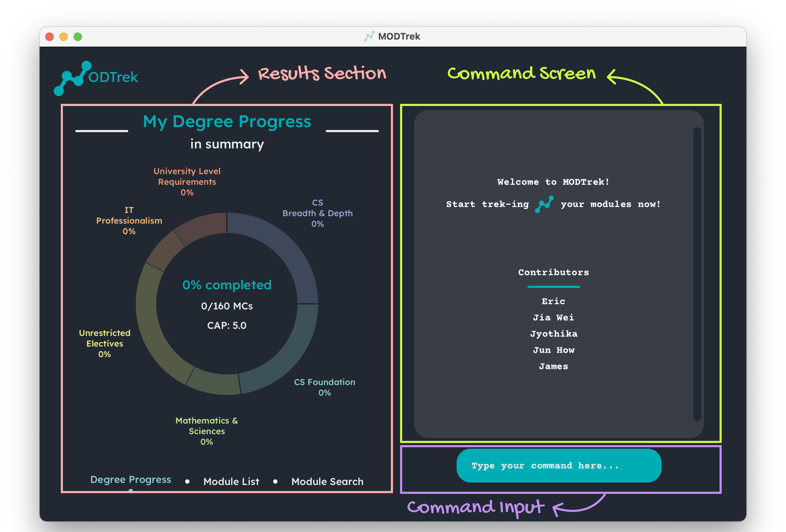Click the 'Unrestricted Electives 0%' label
This screenshot has height=532, width=786.
click(104, 343)
